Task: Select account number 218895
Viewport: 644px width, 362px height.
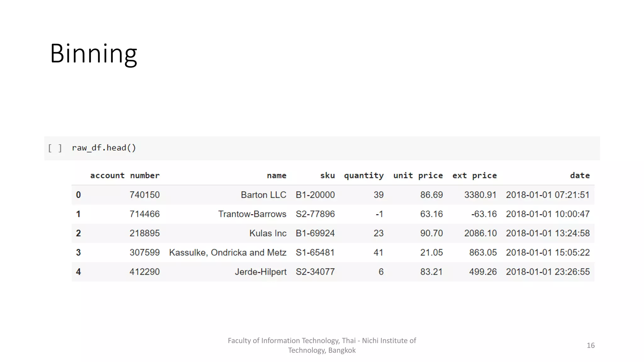Action: click(144, 233)
